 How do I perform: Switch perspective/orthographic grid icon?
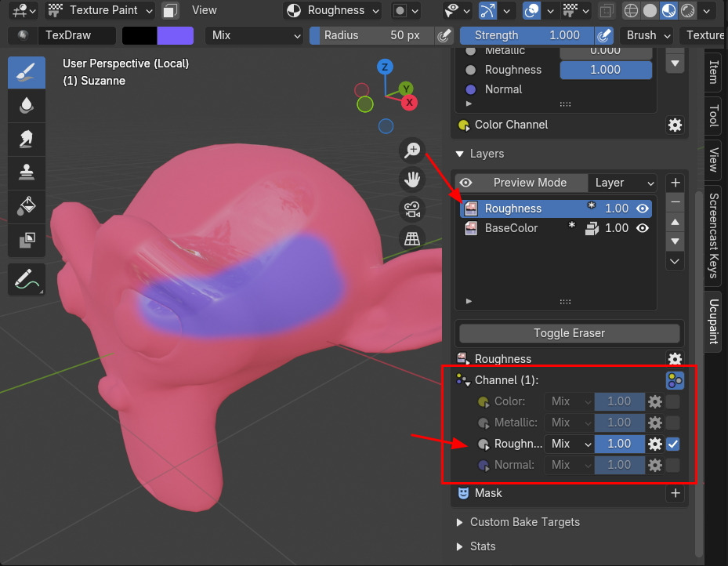tap(412, 239)
